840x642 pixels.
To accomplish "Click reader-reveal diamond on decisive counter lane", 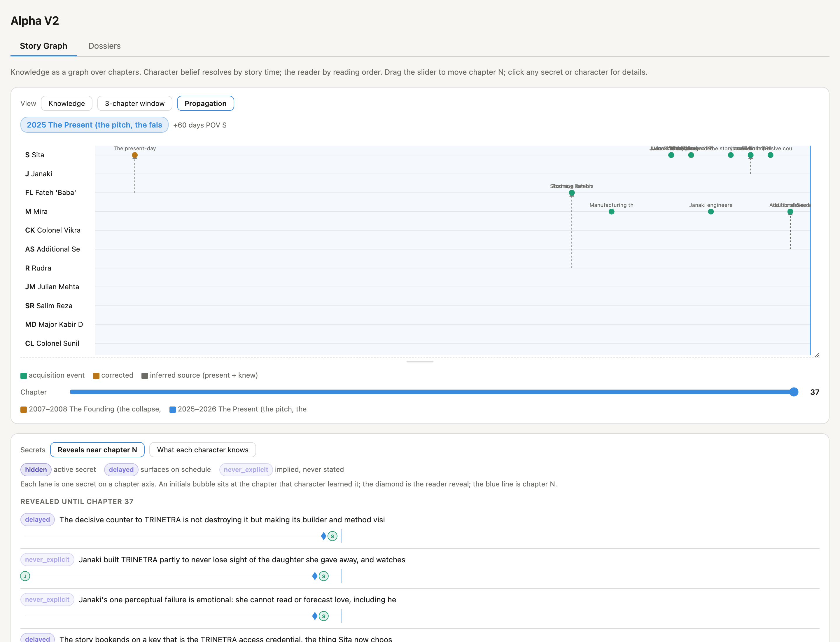I will point(323,536).
